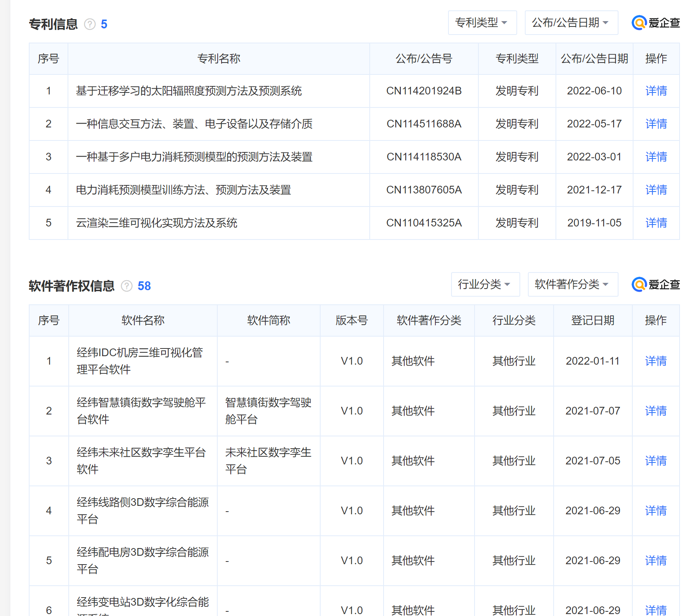Click software name 经纬智慧镇街数字驾驶舱平台软件
Screen dimensions: 688x616
(141, 411)
